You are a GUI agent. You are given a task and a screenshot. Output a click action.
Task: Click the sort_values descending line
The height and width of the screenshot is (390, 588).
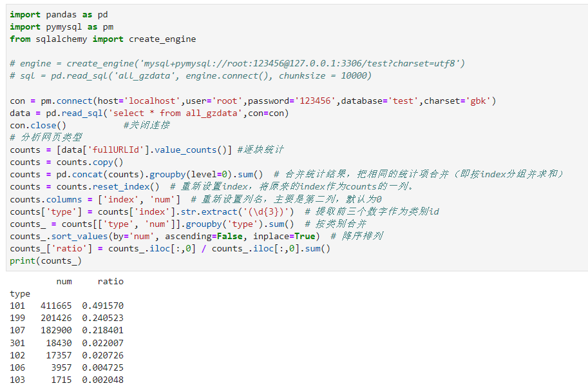[165, 237]
